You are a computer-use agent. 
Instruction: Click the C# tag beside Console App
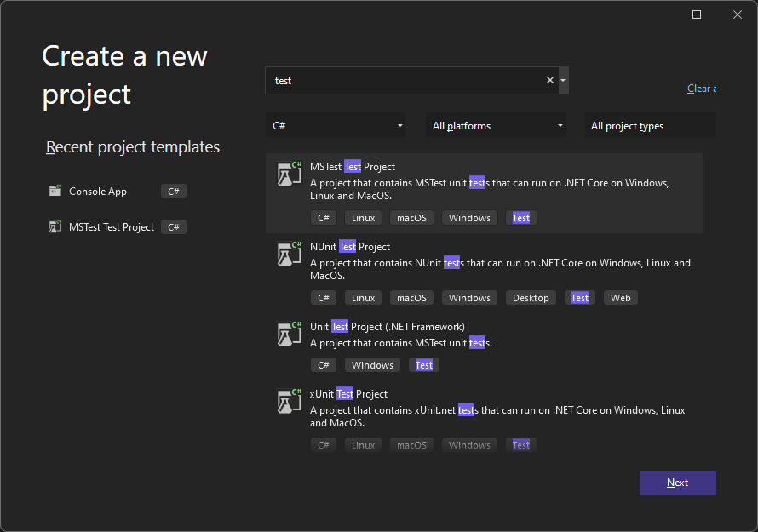click(x=173, y=191)
